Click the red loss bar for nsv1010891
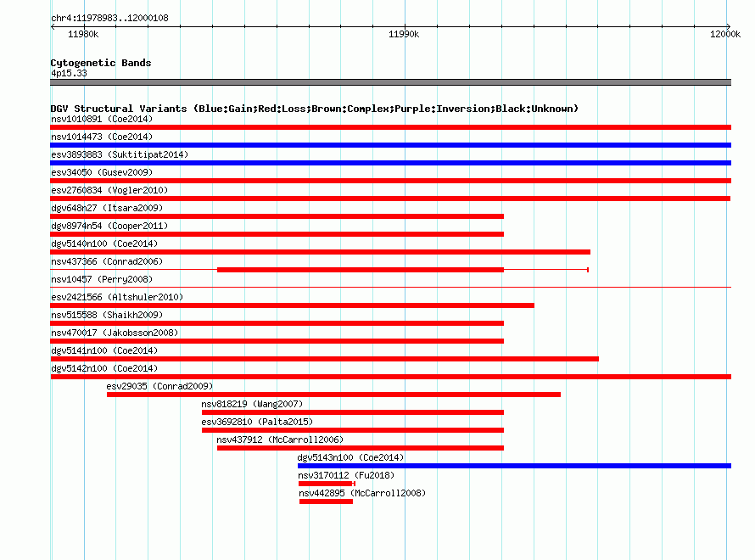This screenshot has width=755, height=560. [x=390, y=127]
